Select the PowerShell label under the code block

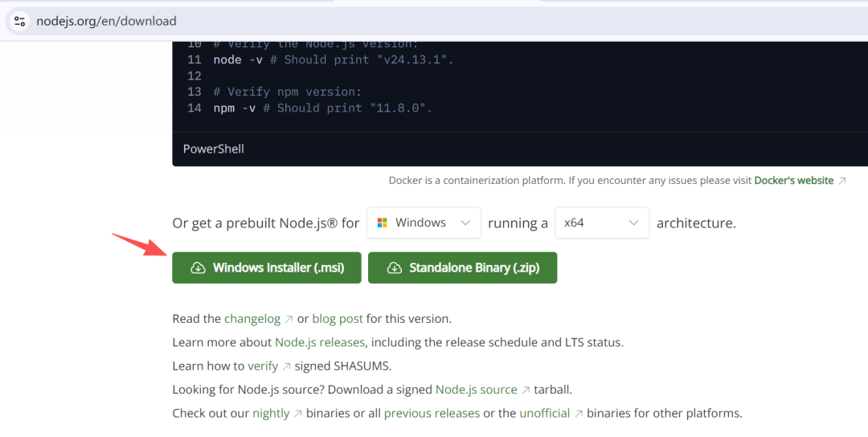pos(214,149)
